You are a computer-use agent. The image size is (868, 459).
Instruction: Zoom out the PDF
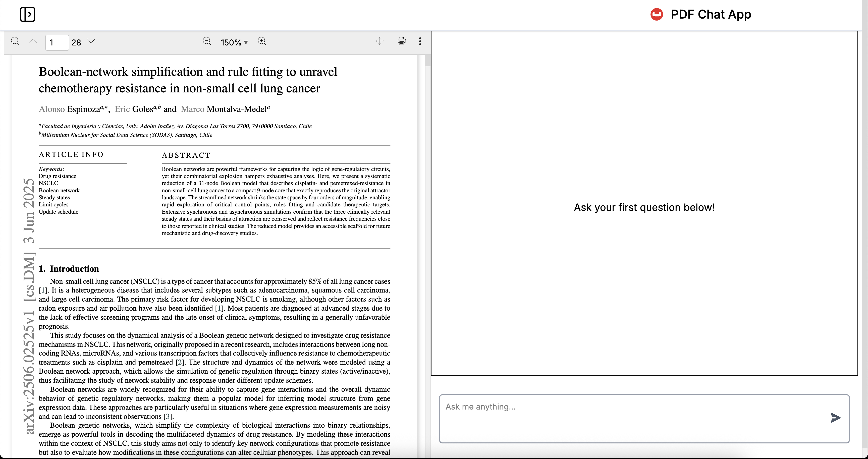(207, 41)
